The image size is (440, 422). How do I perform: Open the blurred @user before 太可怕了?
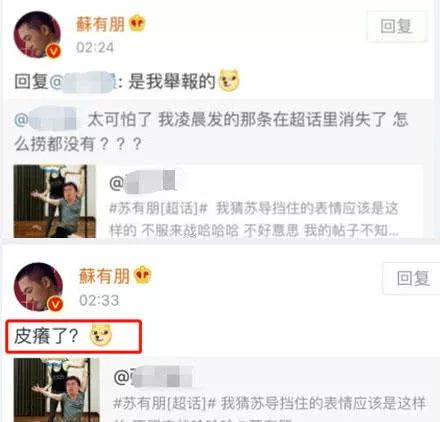(x=46, y=119)
